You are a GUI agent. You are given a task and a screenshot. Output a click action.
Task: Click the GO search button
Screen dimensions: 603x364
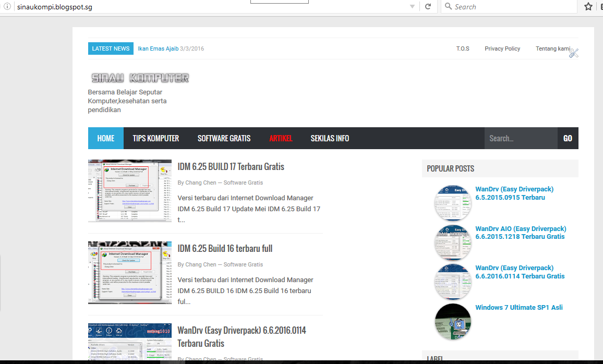click(568, 138)
